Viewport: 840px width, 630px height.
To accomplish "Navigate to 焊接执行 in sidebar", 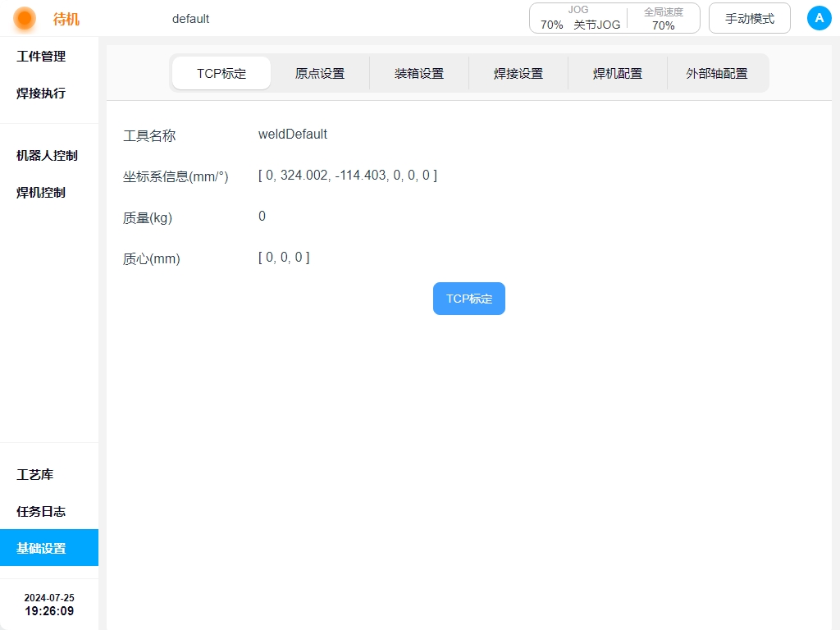I will 41,94.
